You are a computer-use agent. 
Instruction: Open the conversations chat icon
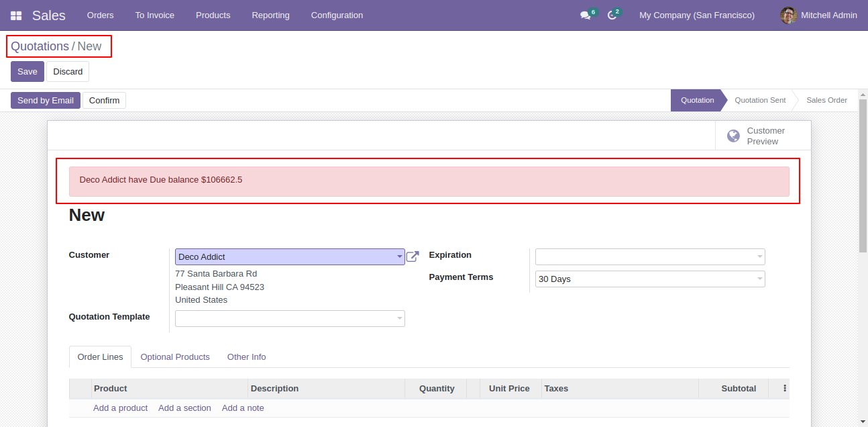(586, 15)
